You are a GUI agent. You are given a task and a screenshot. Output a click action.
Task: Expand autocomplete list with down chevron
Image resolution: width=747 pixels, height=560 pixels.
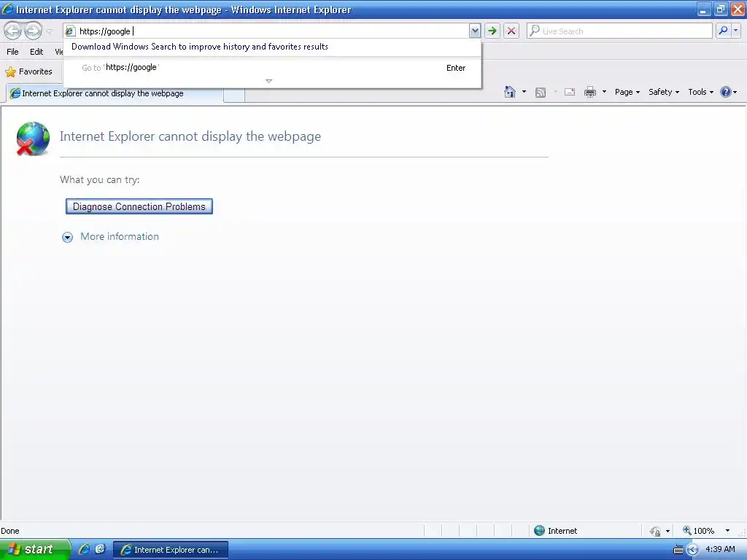268,81
